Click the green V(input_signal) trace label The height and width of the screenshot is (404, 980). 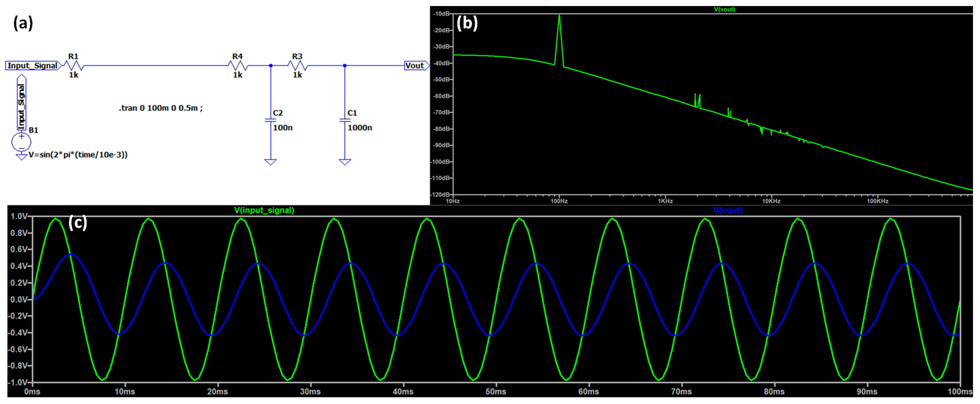[x=264, y=210]
